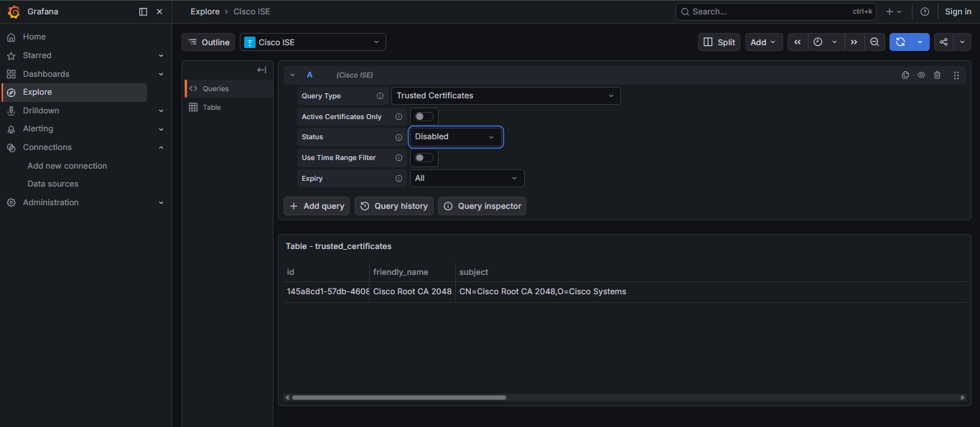The image size is (980, 427).
Task: Delete query A
Action: pos(937,75)
